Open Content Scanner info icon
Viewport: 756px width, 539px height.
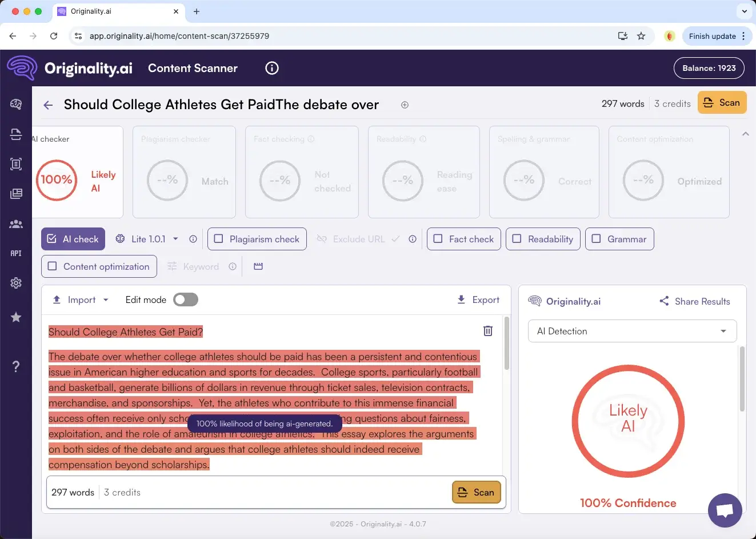pyautogui.click(x=272, y=68)
